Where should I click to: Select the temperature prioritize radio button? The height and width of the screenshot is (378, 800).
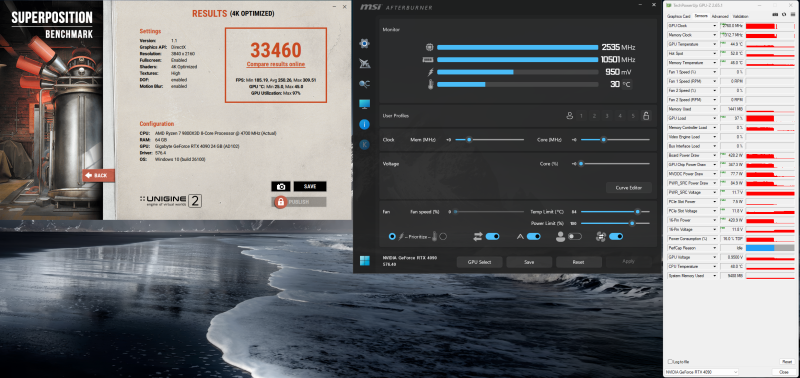443,236
